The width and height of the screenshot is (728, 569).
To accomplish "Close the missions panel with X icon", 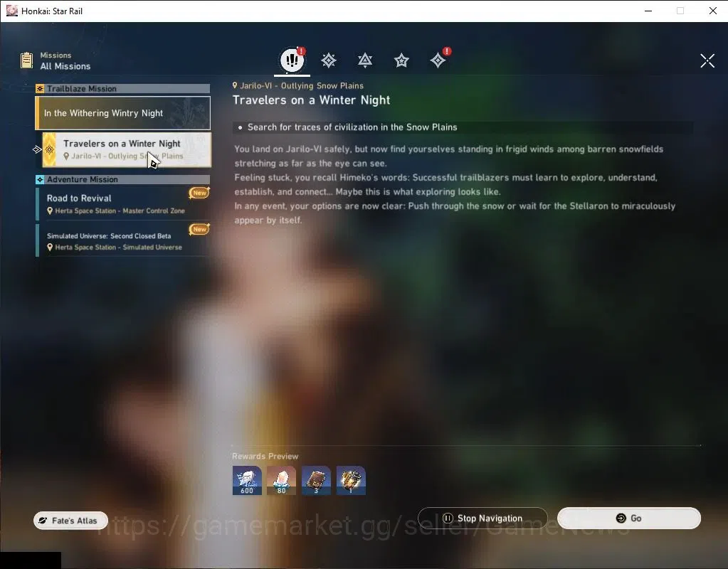I will 707,60.
